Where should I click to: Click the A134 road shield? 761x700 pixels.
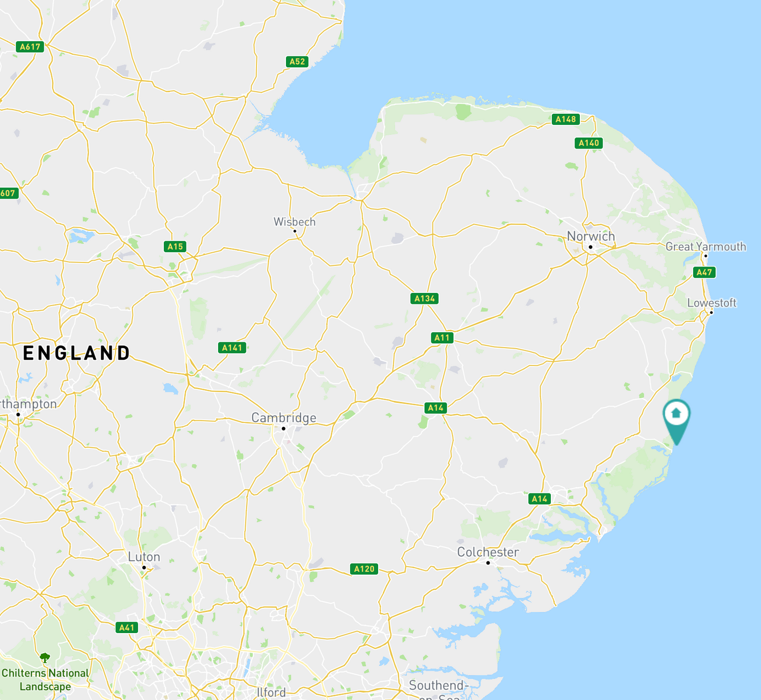[x=424, y=299]
